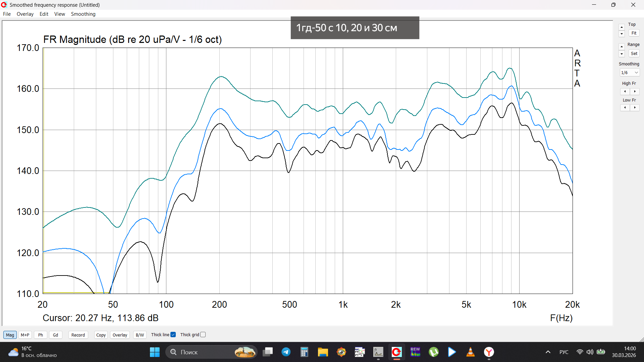Click the Record button
The width and height of the screenshot is (644, 362).
[78, 335]
